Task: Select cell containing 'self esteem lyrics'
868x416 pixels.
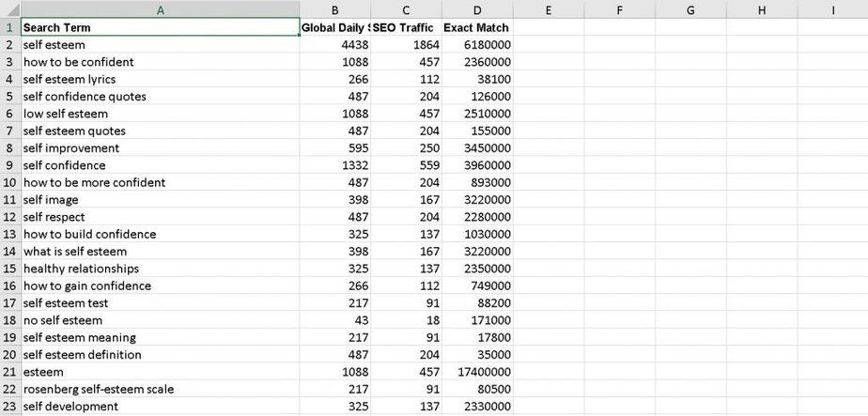Action: (160, 79)
